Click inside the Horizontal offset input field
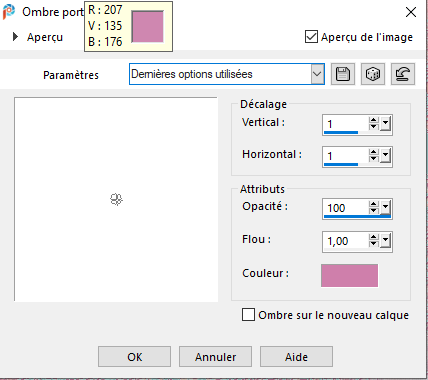This screenshot has width=428, height=380. tap(346, 156)
